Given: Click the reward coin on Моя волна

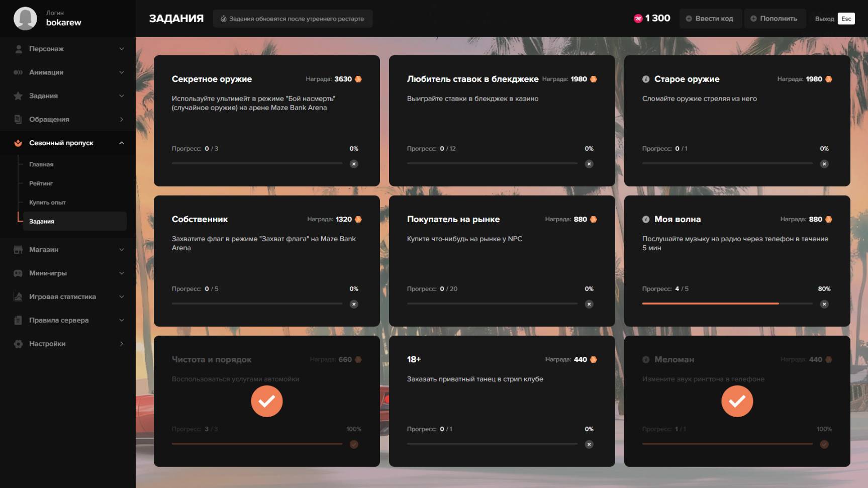Looking at the screenshot, I should click(x=829, y=219).
